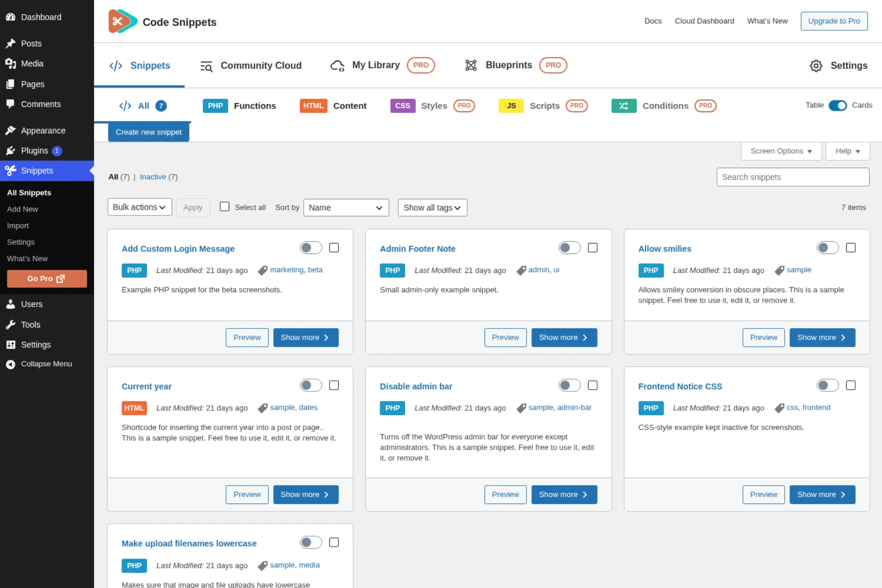Check the Frontend Notice CSS card checkbox
The width and height of the screenshot is (882, 588).
click(x=851, y=385)
